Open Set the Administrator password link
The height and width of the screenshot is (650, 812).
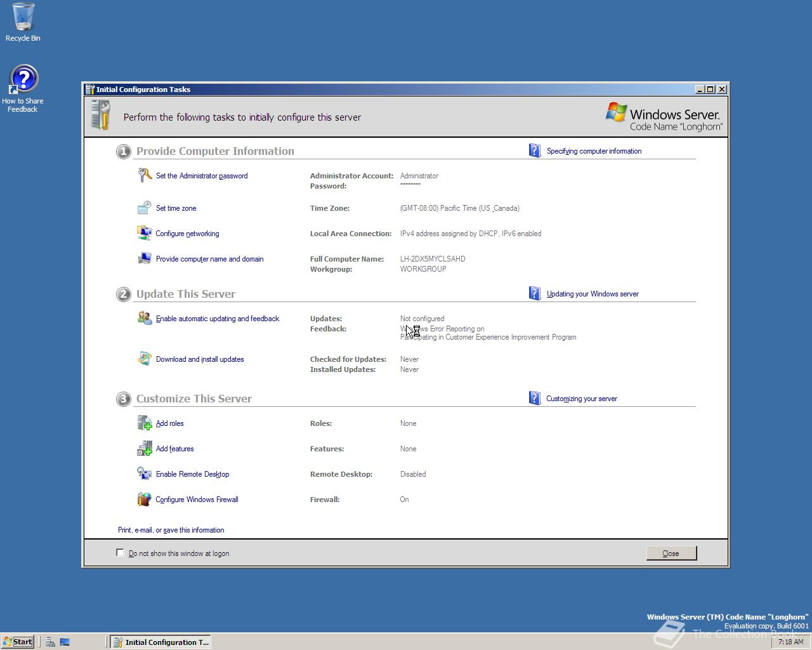click(202, 176)
